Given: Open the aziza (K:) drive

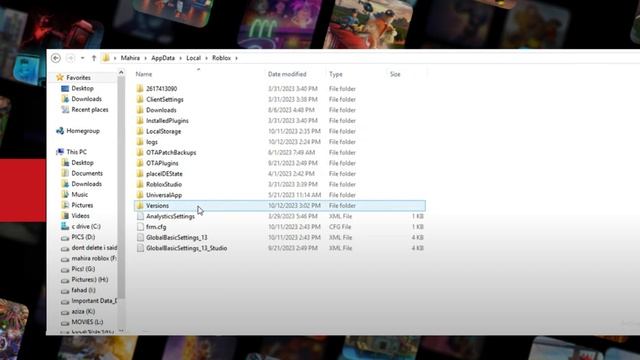Looking at the screenshot, I should tap(83, 311).
